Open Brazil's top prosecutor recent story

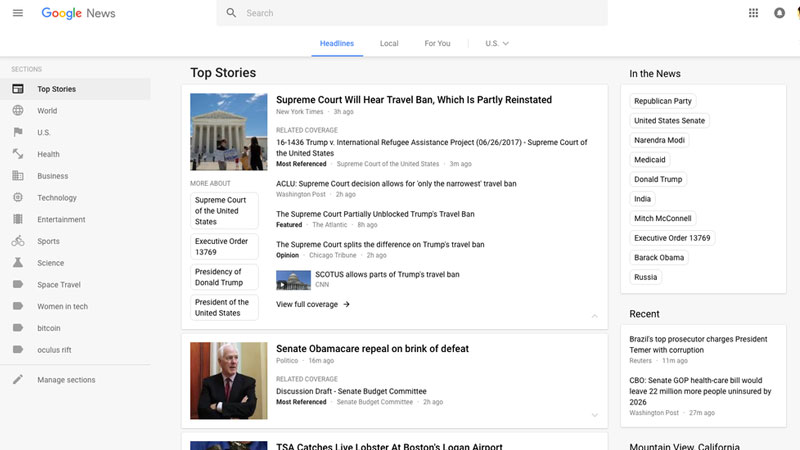(x=698, y=344)
